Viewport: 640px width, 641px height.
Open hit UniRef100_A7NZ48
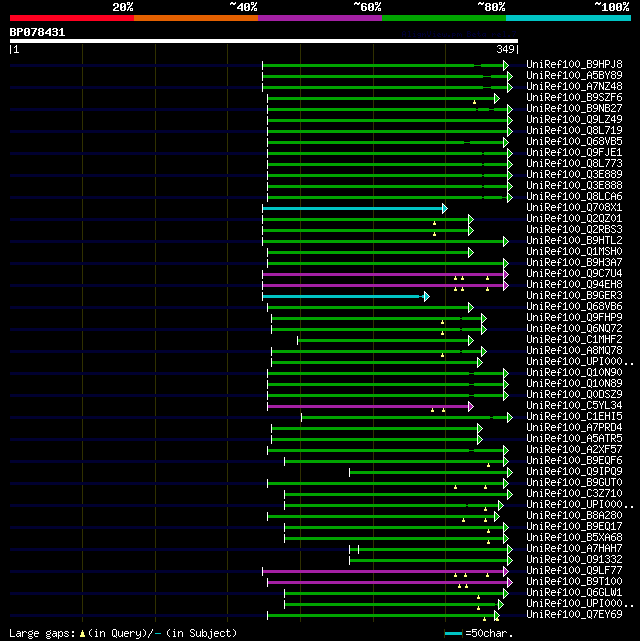[x=574, y=87]
